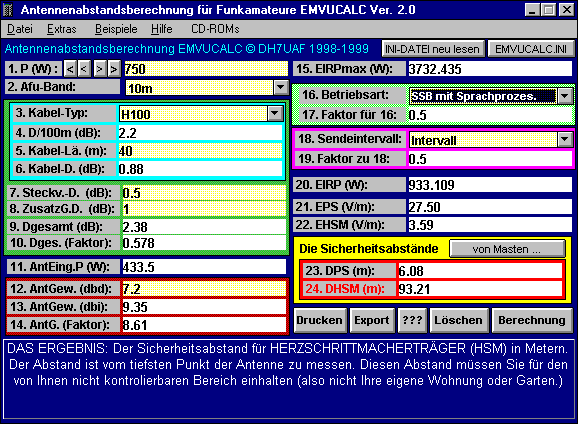Maximize the EMVUCALC window
Screen dimensions: 578x424
pyautogui.click(x=548, y=10)
